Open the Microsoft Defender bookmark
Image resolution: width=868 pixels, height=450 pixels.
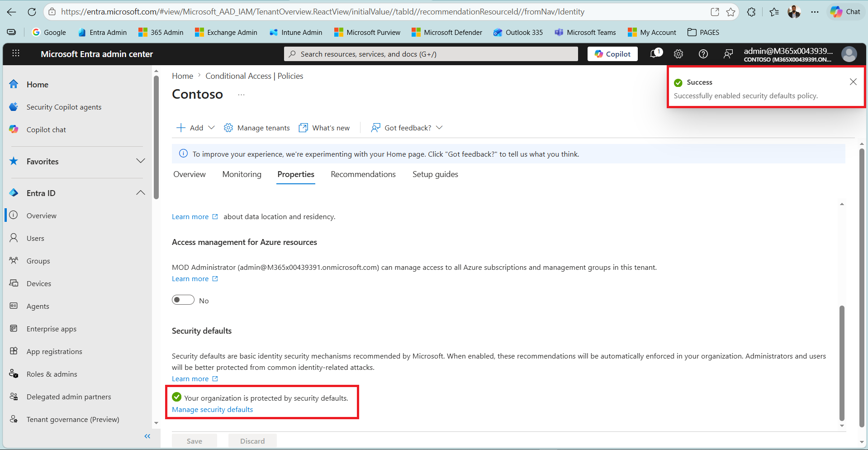(447, 32)
